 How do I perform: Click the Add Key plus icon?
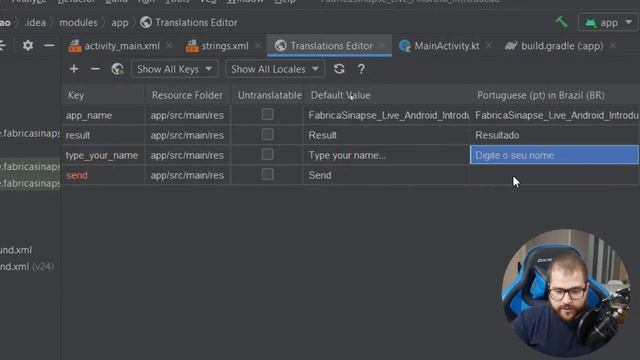pyautogui.click(x=74, y=69)
